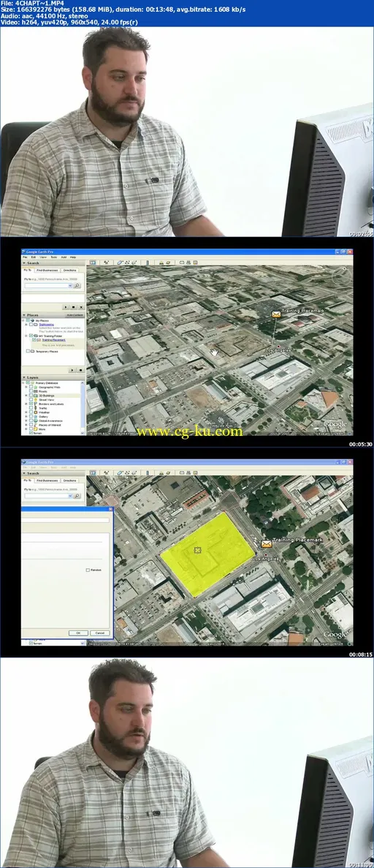Uncheck the Training Placemark checkbox in Places
Viewport: 374px width, 868px height.
pyautogui.click(x=34, y=340)
